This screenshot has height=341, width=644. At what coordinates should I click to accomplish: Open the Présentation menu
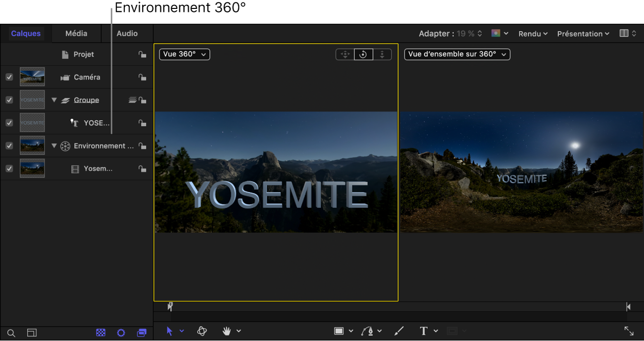pyautogui.click(x=583, y=33)
